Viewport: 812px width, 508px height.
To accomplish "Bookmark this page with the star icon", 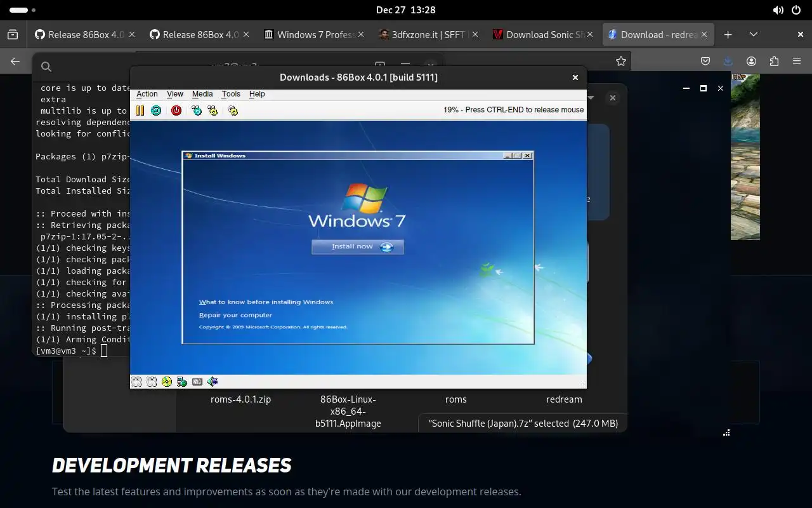I will coord(621,61).
